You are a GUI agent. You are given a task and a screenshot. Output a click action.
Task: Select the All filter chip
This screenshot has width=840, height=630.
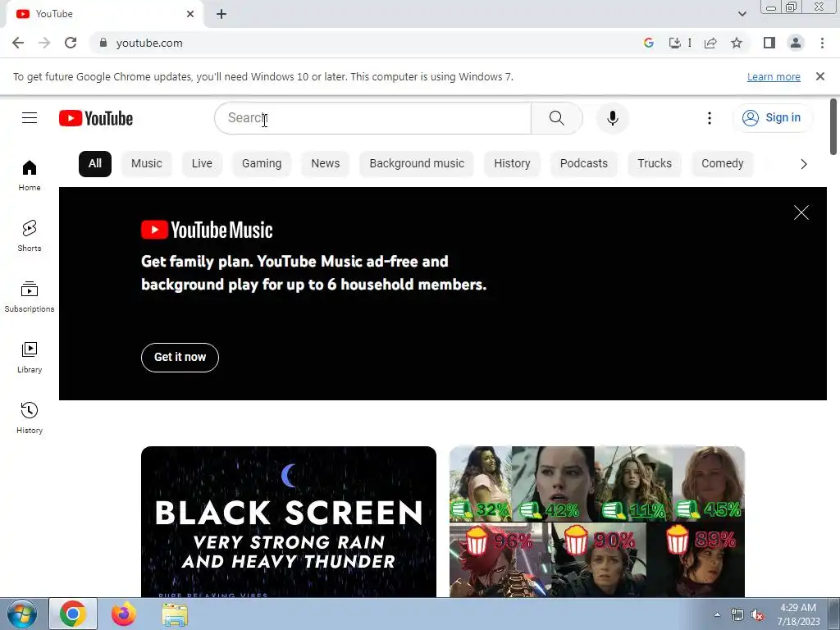click(95, 163)
